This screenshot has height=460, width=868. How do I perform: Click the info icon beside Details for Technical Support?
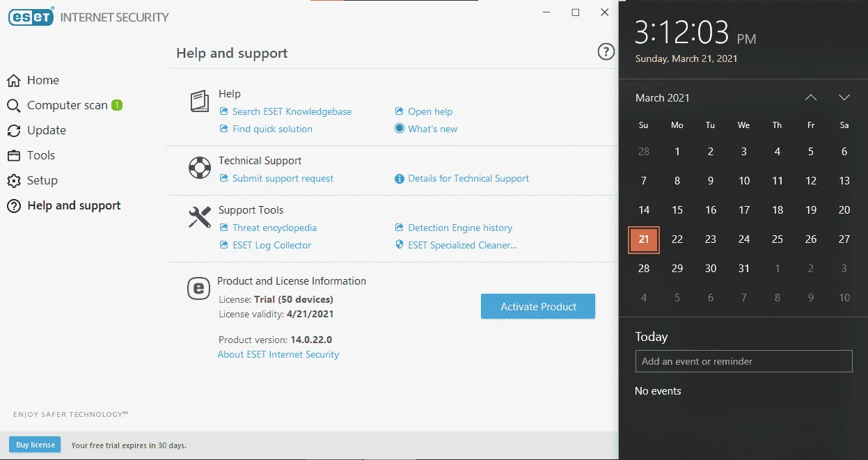click(400, 179)
